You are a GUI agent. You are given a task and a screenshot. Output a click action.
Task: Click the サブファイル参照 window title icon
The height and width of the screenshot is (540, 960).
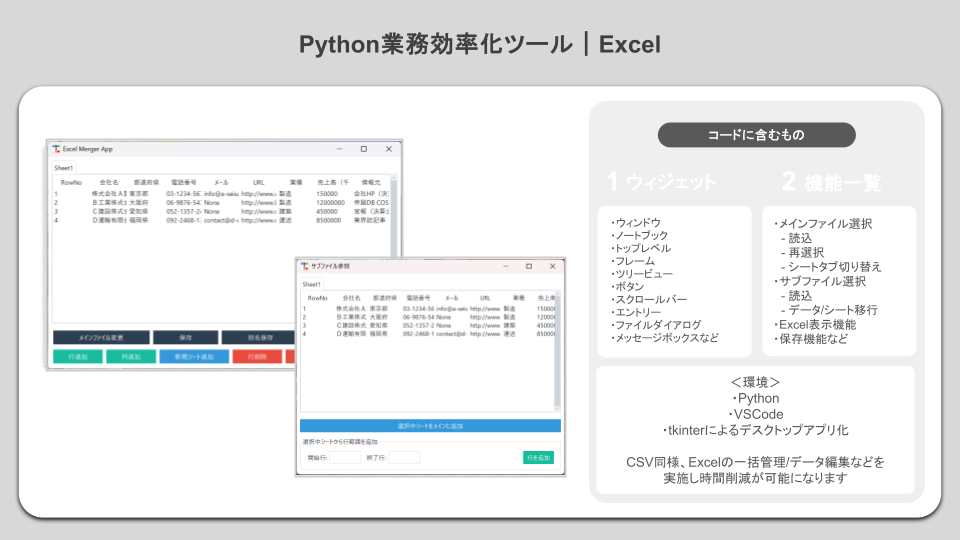coord(304,266)
